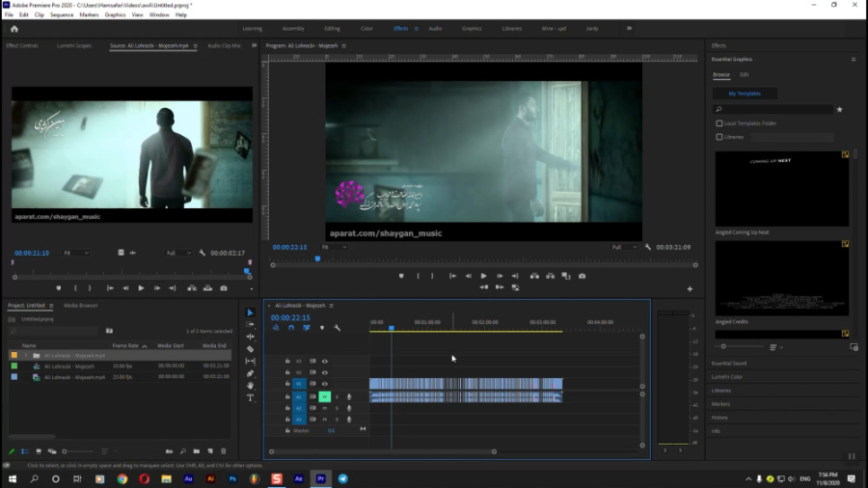Open Program monitor Fit zoom dropdown
868x488 pixels.
click(x=334, y=247)
